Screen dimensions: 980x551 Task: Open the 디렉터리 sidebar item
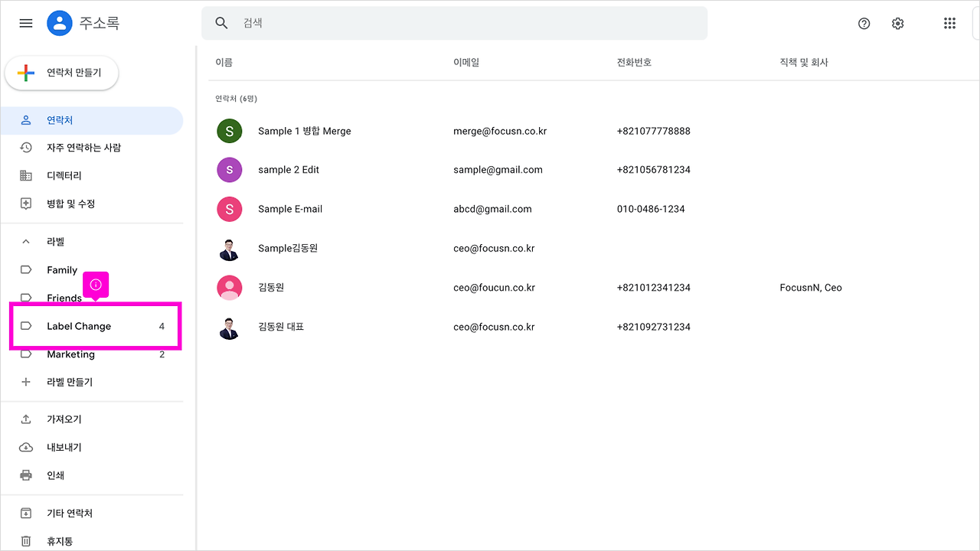tap(66, 175)
